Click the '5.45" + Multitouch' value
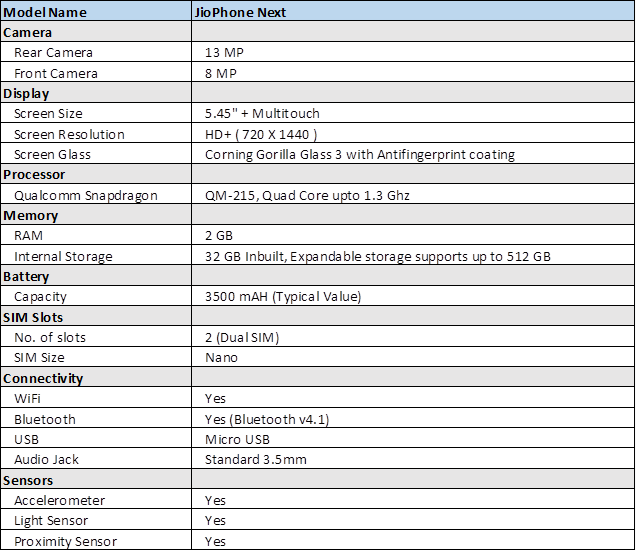This screenshot has height=551, width=636. (x=413, y=113)
